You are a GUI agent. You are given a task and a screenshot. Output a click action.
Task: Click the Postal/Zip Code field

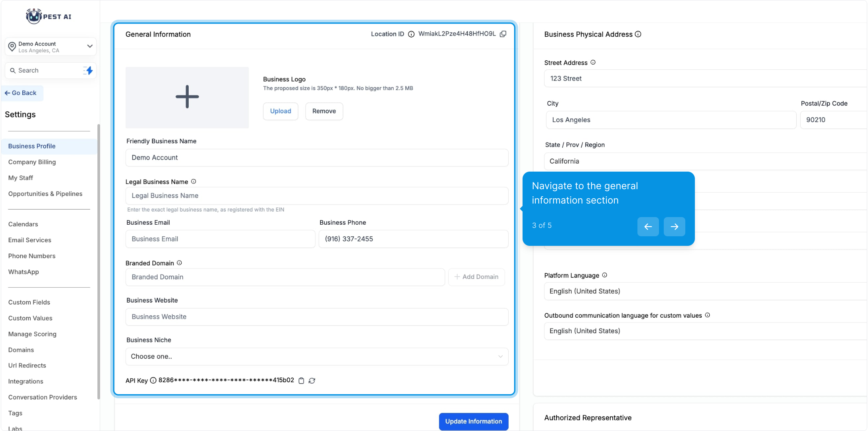[x=834, y=120]
